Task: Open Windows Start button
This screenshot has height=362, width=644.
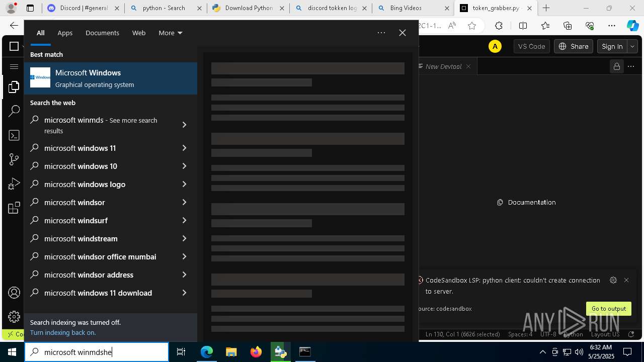Action: (x=12, y=352)
